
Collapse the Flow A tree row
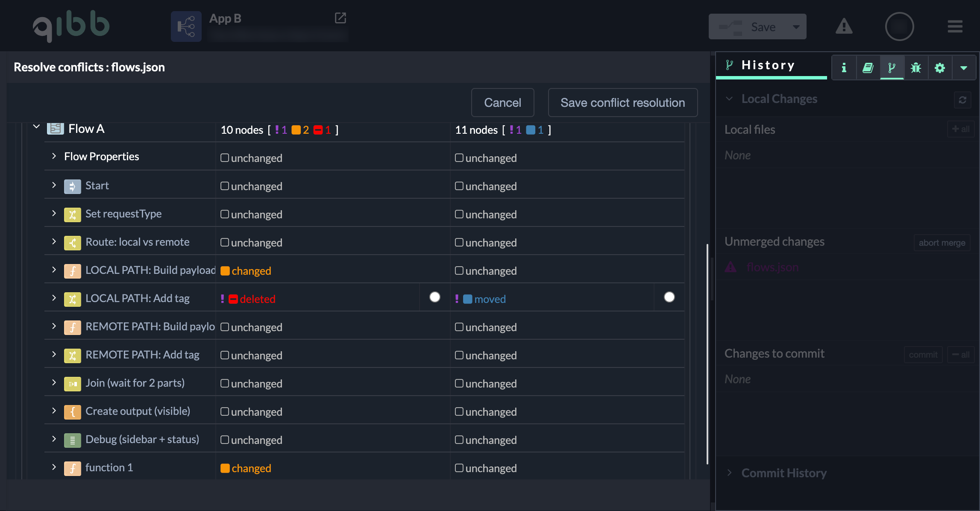[37, 127]
